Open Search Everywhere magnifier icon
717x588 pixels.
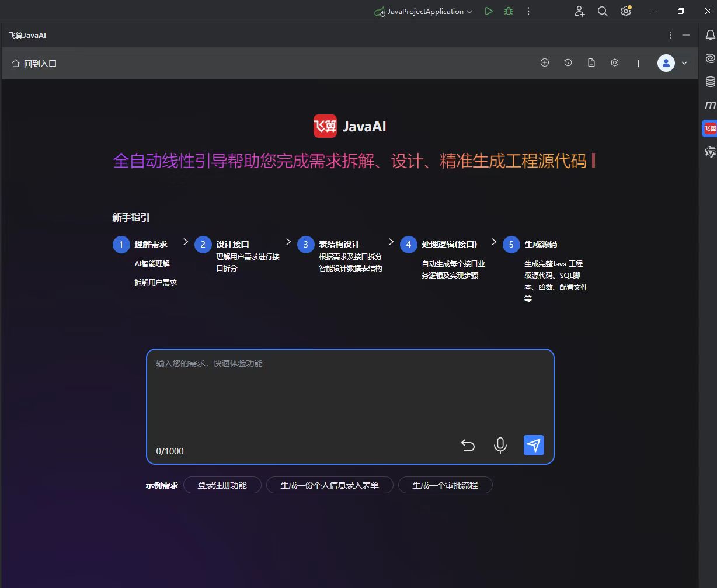click(603, 11)
